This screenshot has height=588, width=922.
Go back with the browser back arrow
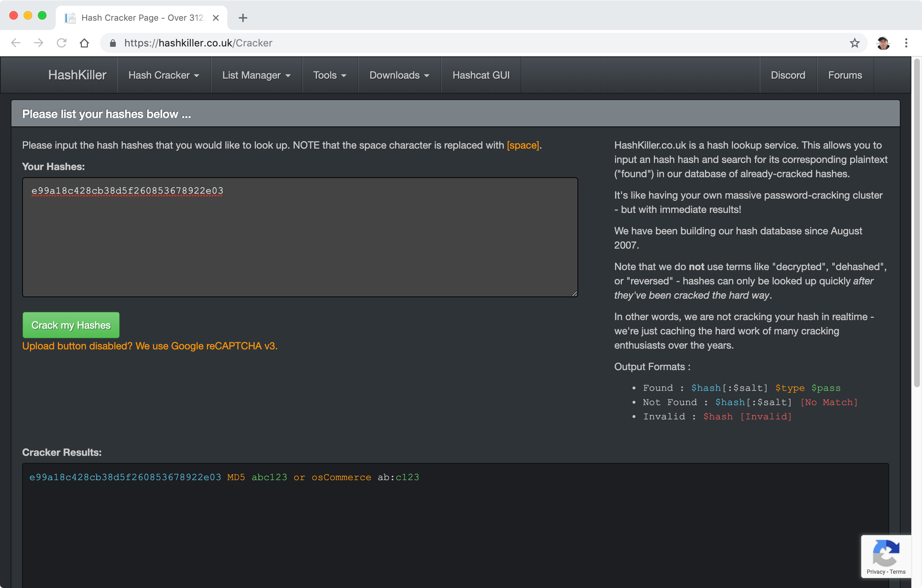[16, 43]
